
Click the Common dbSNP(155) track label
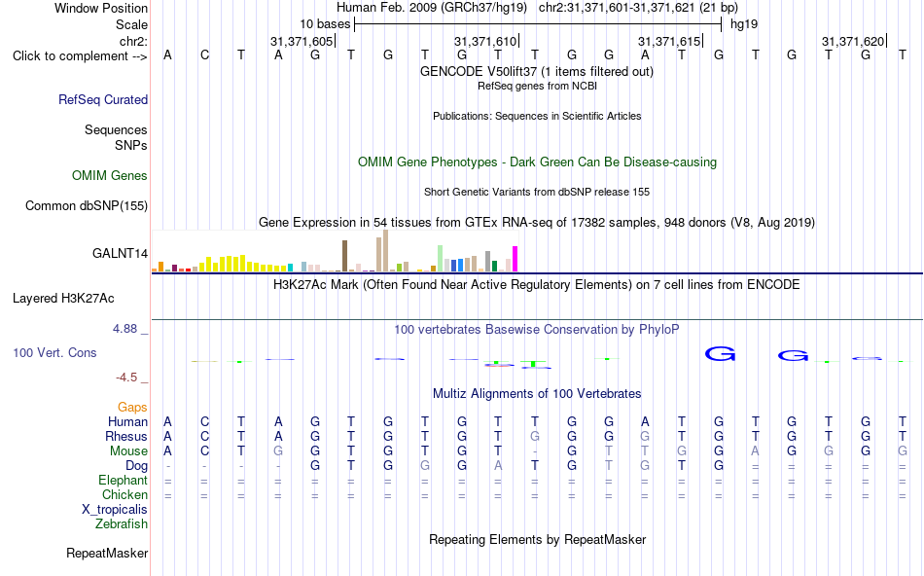point(87,205)
